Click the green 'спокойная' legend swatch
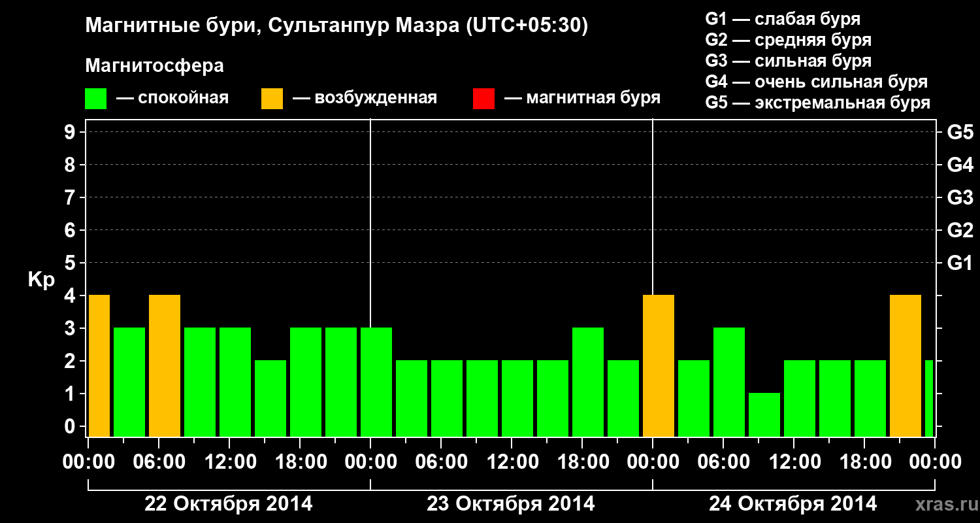Viewport: 980px width, 523px height. pos(96,99)
